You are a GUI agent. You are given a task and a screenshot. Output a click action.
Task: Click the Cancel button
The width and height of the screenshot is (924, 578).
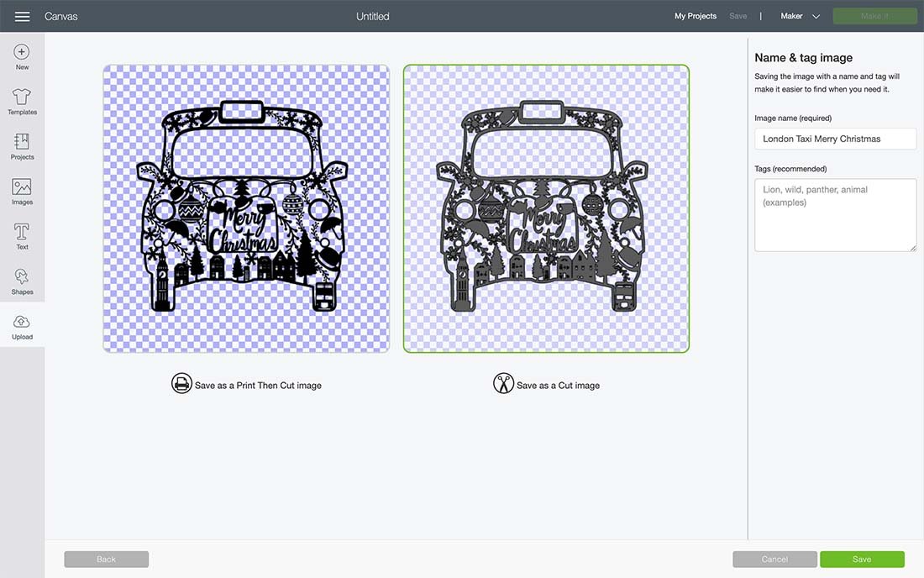(x=774, y=560)
